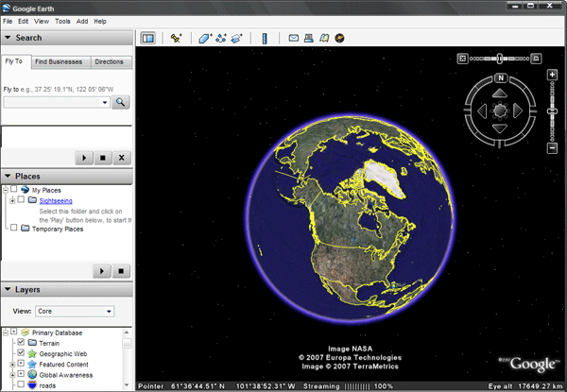The image size is (567, 392).
Task: Click the Layers list scroll-down arrow
Action: pyautogui.click(x=127, y=384)
